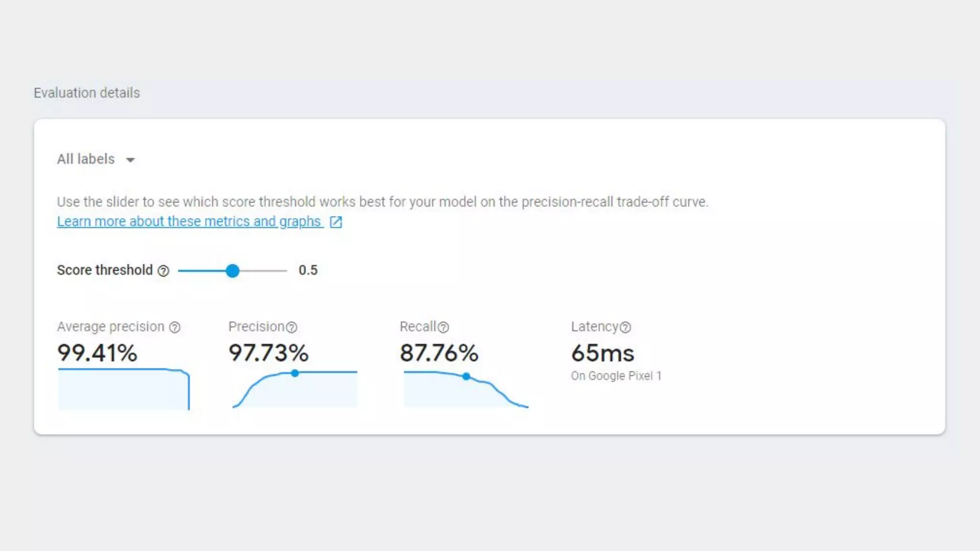The image size is (980, 551).
Task: Click the Precision help question mark
Action: 291,328
